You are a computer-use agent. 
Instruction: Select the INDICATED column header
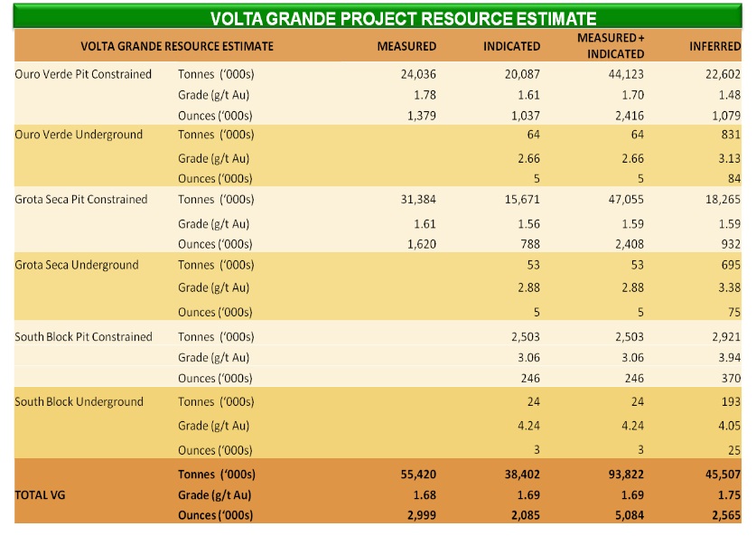coord(511,46)
